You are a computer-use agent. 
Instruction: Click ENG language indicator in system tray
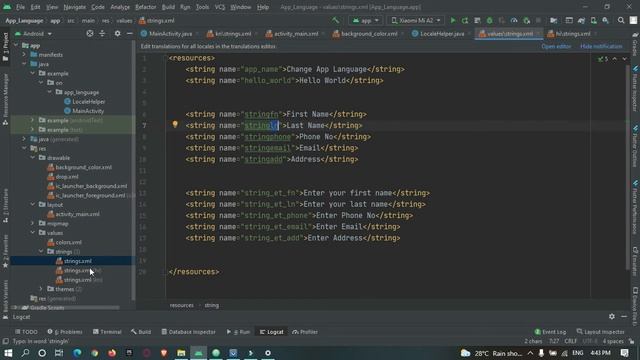(x=578, y=353)
